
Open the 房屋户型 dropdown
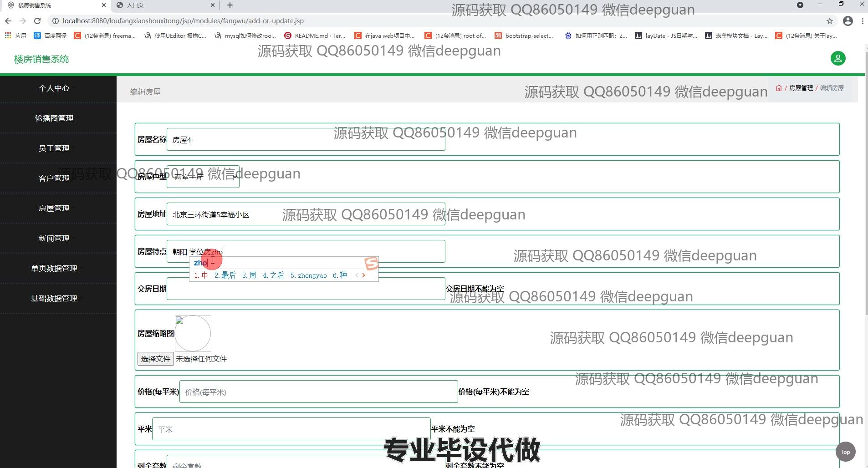pyautogui.click(x=203, y=177)
